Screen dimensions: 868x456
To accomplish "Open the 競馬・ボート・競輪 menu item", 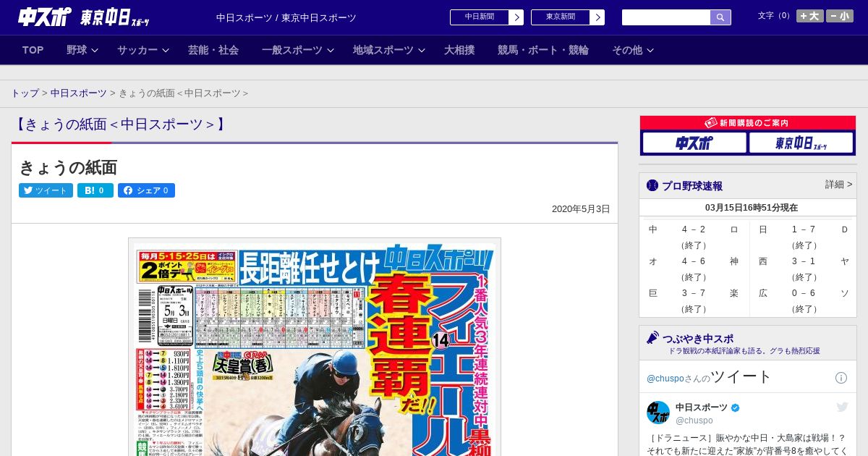I will click(543, 50).
